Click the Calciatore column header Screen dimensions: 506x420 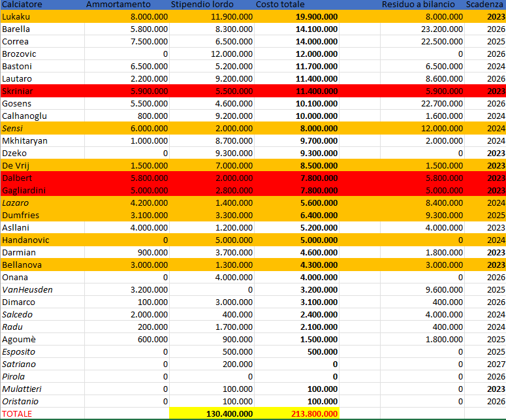pos(23,5)
